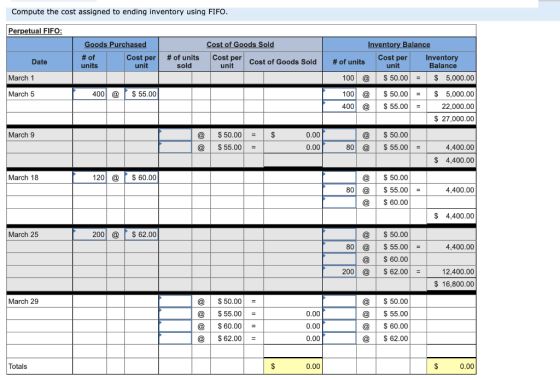Select March 29 inventory units field at $60.00
The height and width of the screenshot is (380, 560).
coord(339,326)
